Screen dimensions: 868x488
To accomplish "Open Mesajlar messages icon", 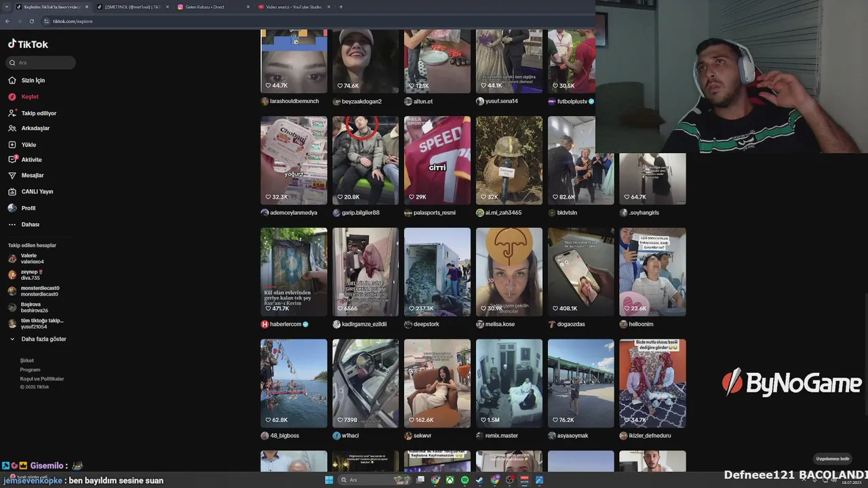I will (12, 176).
